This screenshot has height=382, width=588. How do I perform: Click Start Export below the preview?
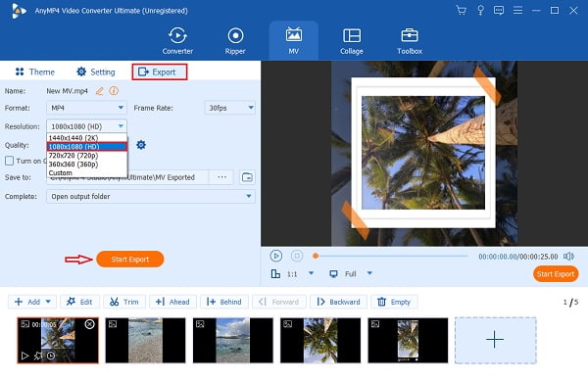(556, 274)
